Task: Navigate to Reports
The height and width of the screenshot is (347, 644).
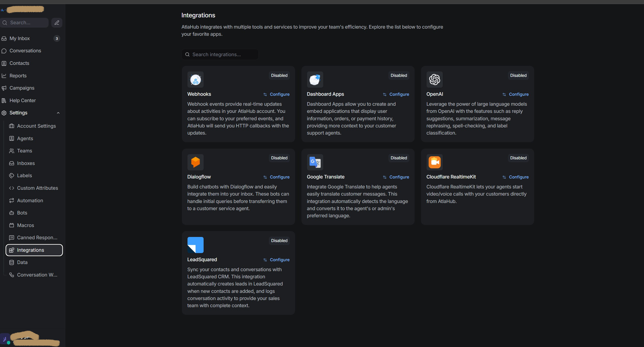Action: pyautogui.click(x=31, y=76)
